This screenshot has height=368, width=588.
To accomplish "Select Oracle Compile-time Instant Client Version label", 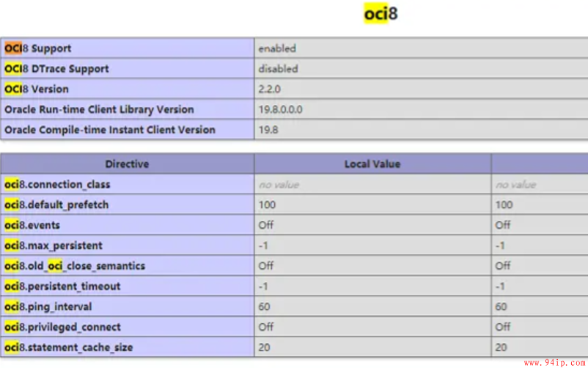I will (110, 130).
